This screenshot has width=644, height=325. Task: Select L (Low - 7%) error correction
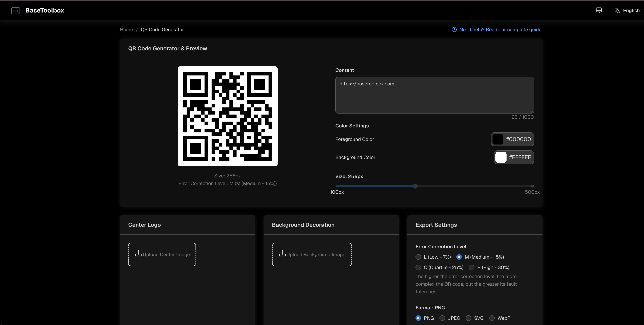[x=418, y=257]
